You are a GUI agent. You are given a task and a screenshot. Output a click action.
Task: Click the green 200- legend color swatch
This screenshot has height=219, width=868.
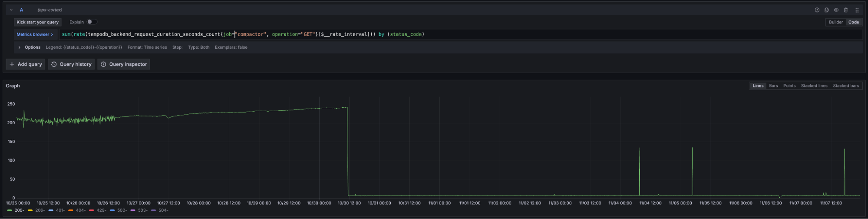[10, 210]
